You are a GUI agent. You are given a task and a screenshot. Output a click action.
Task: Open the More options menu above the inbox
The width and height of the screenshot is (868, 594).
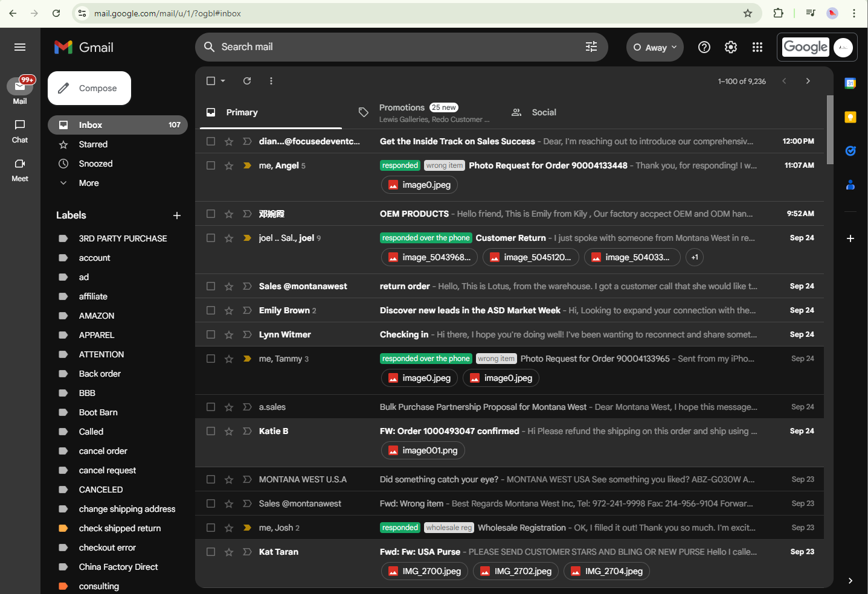point(271,81)
